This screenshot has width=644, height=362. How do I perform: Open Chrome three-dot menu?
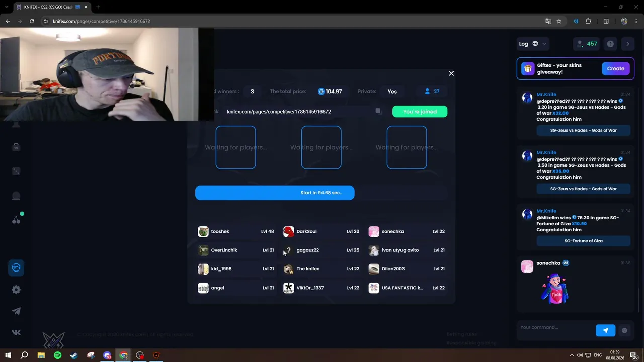point(636,21)
